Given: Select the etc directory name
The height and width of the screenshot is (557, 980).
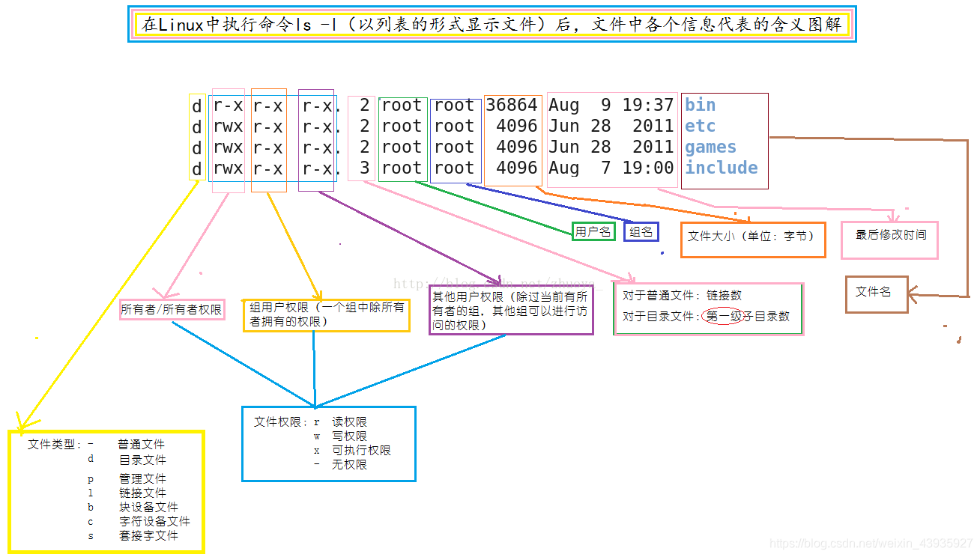Looking at the screenshot, I should [x=700, y=126].
